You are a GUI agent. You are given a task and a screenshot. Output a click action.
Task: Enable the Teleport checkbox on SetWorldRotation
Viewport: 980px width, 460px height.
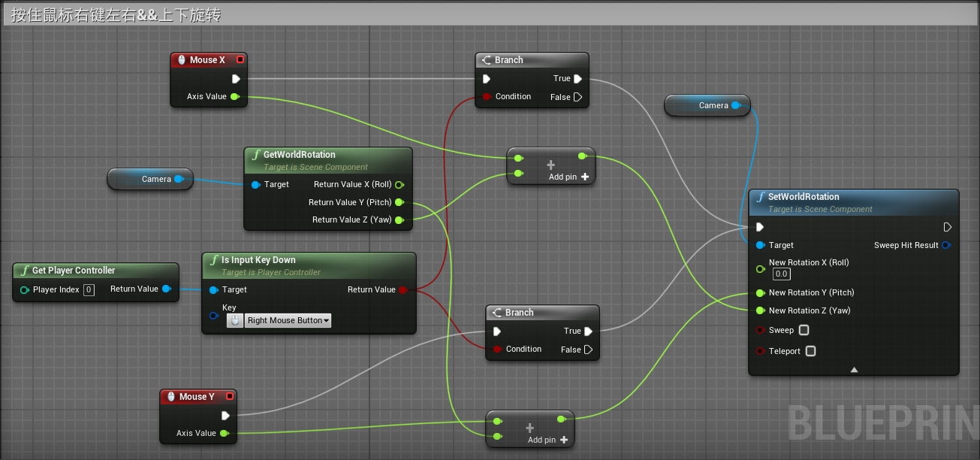coord(810,351)
